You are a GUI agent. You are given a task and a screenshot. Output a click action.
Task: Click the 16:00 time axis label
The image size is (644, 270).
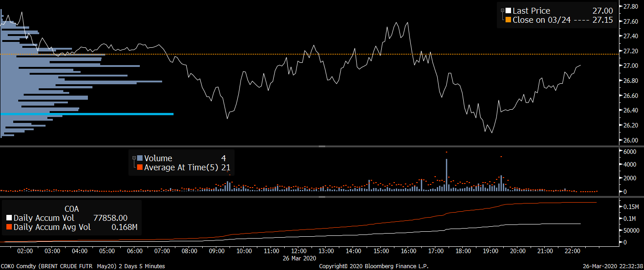[x=409, y=251]
